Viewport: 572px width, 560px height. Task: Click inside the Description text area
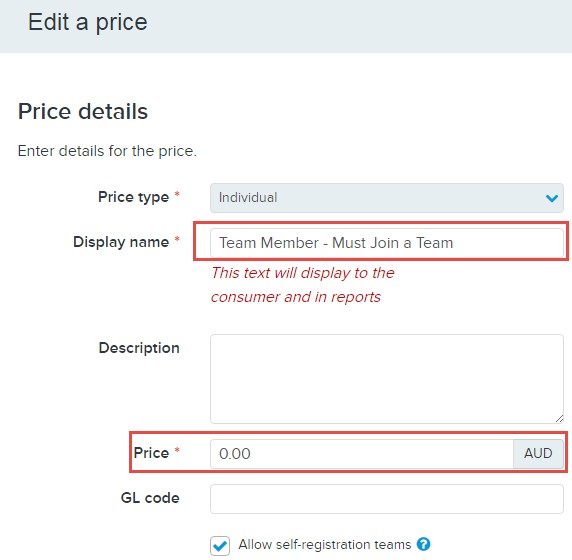[x=387, y=379]
